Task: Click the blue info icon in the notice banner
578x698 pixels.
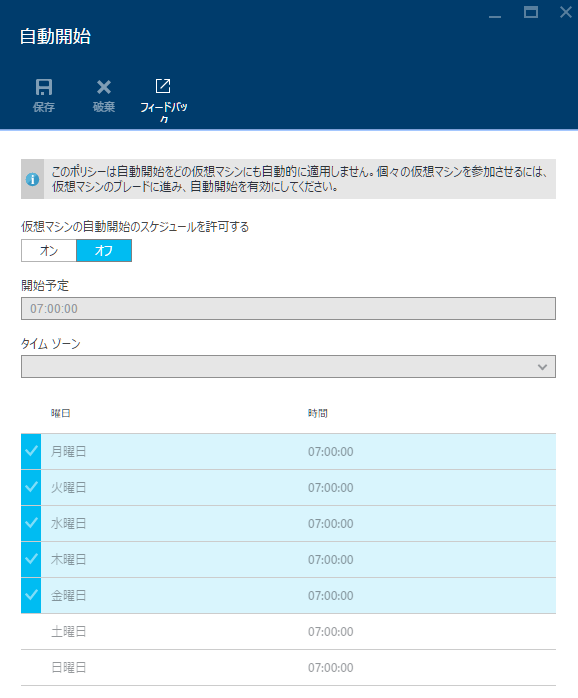Action: [33, 179]
